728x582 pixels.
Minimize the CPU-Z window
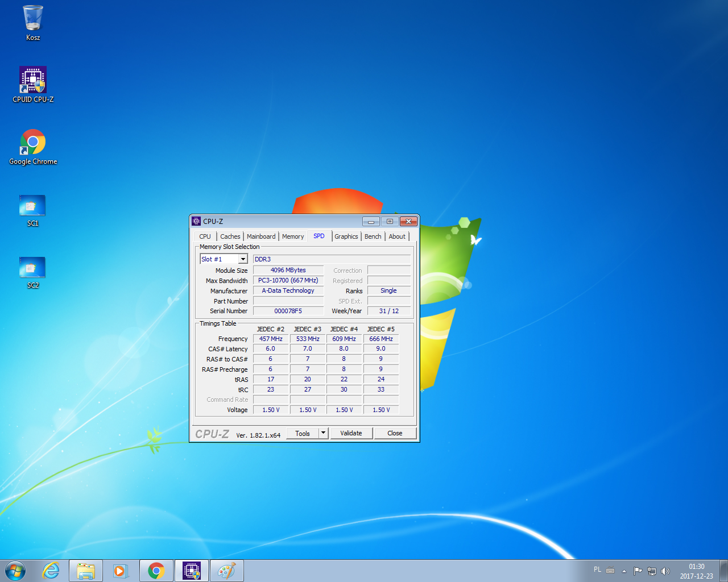point(371,221)
